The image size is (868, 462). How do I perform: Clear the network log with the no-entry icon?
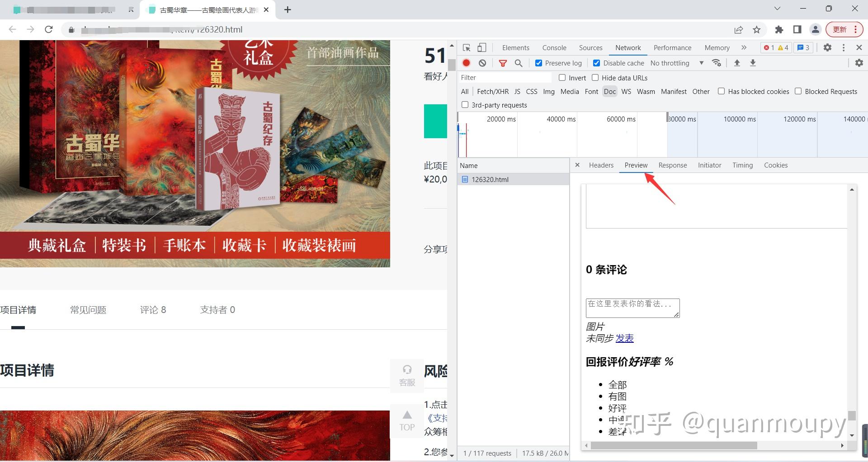482,63
